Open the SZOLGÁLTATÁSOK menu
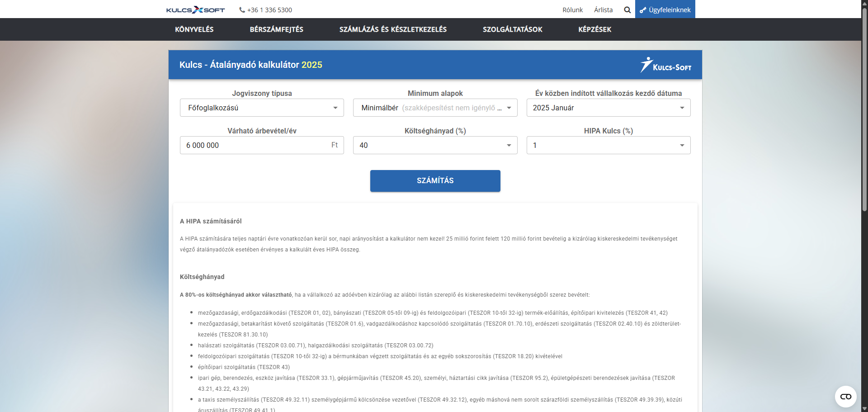This screenshot has height=412, width=868. (x=512, y=29)
